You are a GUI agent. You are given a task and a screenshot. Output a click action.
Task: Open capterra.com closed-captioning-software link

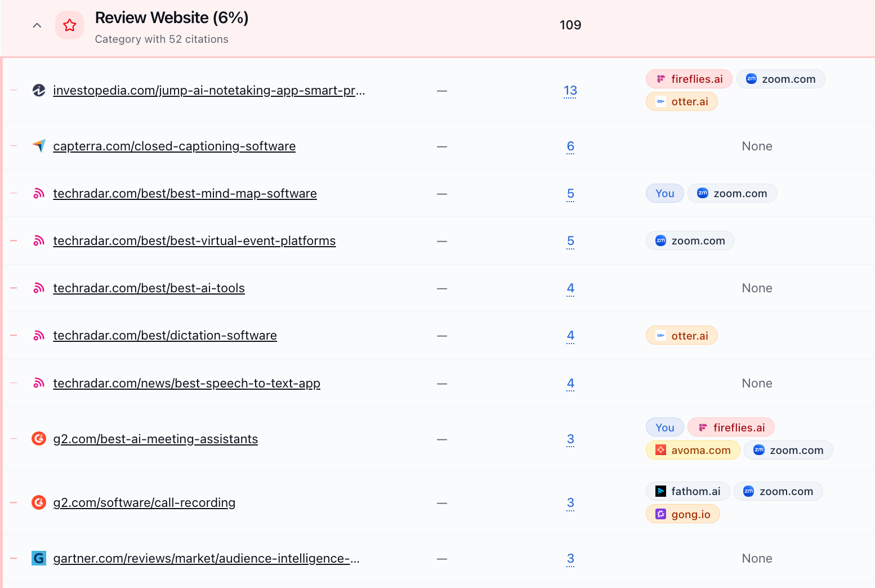[x=174, y=146]
